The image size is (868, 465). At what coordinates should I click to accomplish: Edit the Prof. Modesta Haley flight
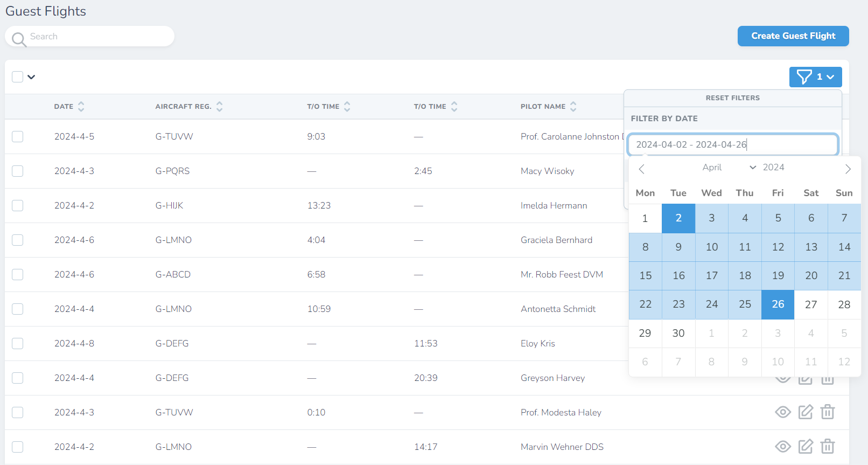pos(805,412)
